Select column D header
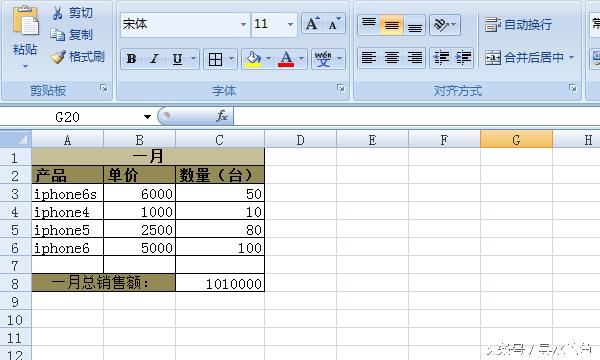The width and height of the screenshot is (600, 360). pos(300,140)
